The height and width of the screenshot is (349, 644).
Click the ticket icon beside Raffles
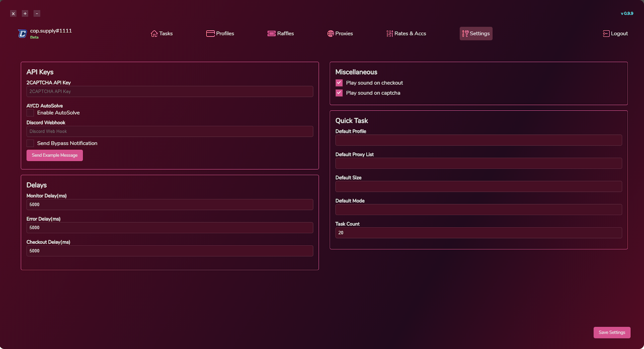coord(271,34)
